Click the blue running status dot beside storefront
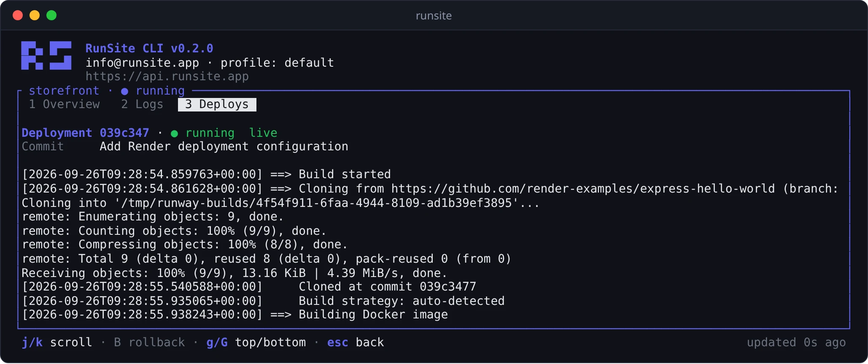This screenshot has height=364, width=868. [x=124, y=91]
